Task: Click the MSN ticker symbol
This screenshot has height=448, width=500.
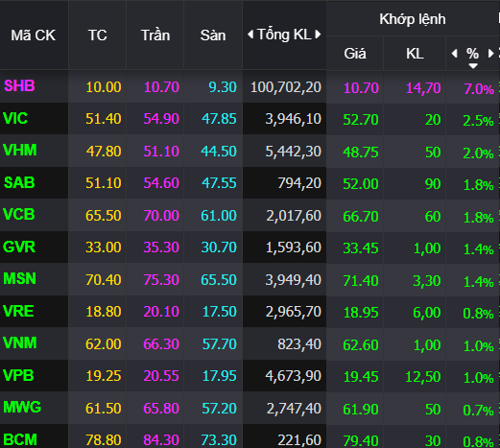Action: [19, 278]
